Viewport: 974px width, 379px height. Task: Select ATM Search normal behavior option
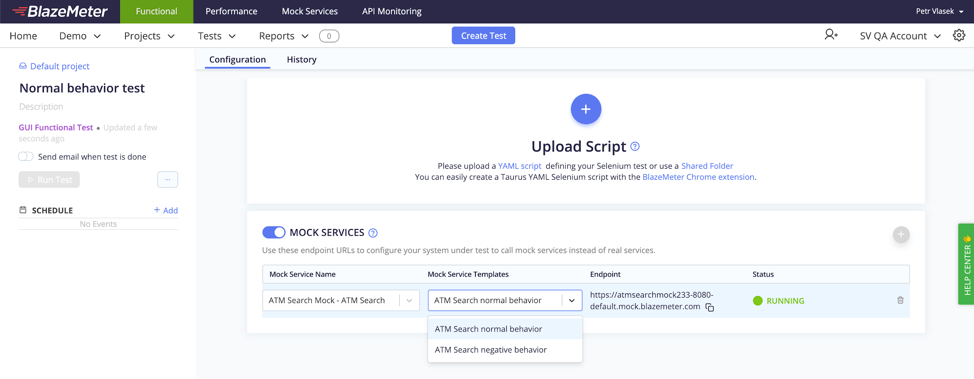[x=505, y=329]
